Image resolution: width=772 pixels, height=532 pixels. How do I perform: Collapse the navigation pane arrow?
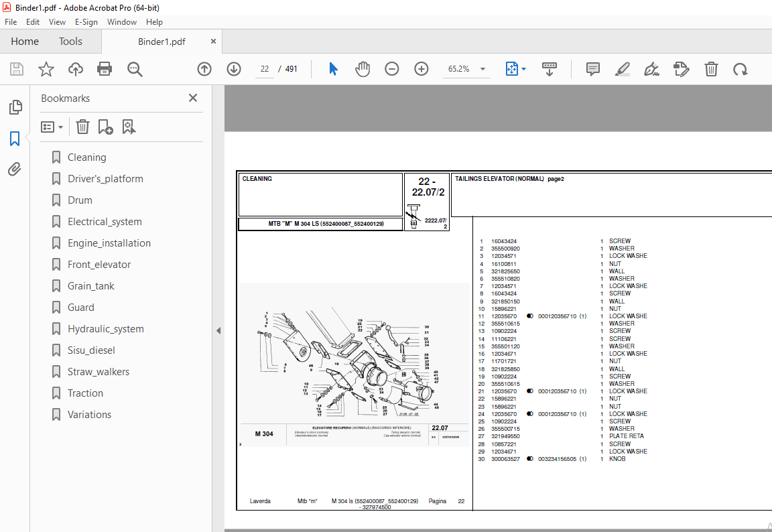point(218,331)
